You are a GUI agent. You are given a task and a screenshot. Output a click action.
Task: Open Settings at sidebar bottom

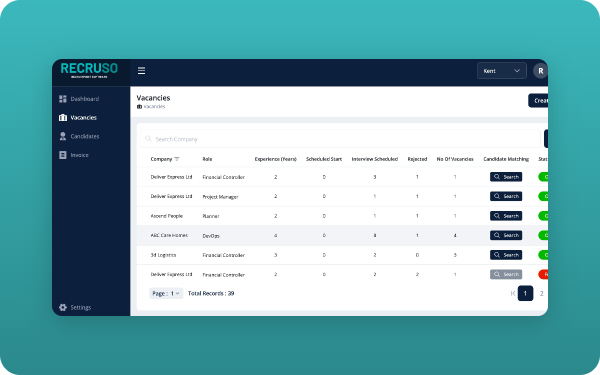click(x=75, y=307)
